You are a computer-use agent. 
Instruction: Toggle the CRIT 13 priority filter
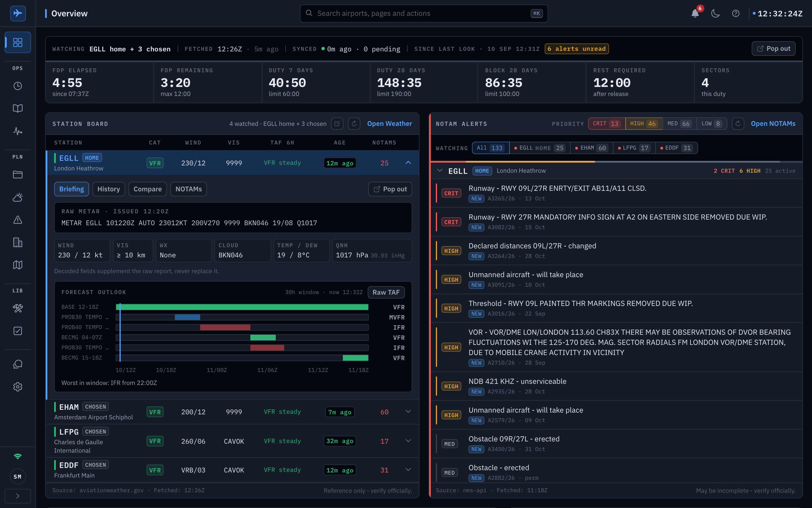pos(607,124)
